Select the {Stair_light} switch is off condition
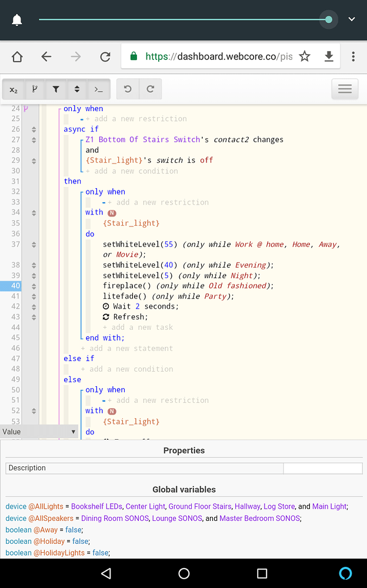The image size is (367, 588). pos(149,161)
